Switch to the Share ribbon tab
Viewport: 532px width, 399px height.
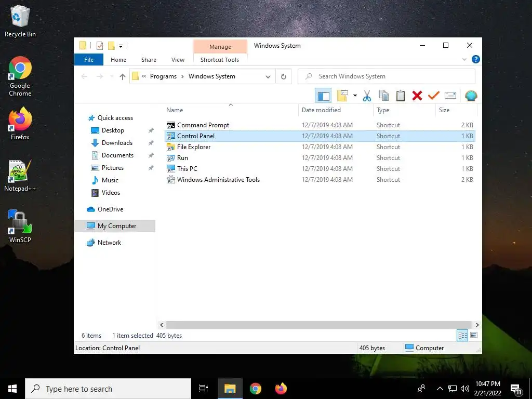click(149, 60)
